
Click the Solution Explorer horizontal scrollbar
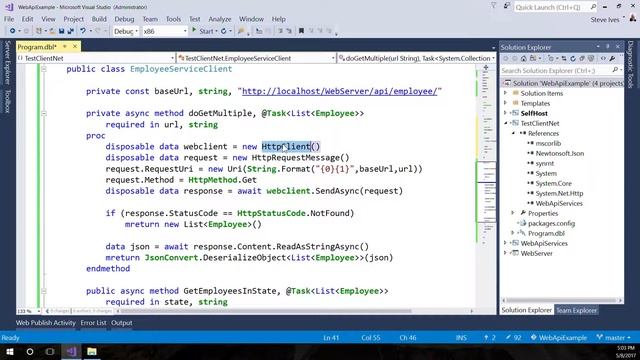tap(561, 300)
